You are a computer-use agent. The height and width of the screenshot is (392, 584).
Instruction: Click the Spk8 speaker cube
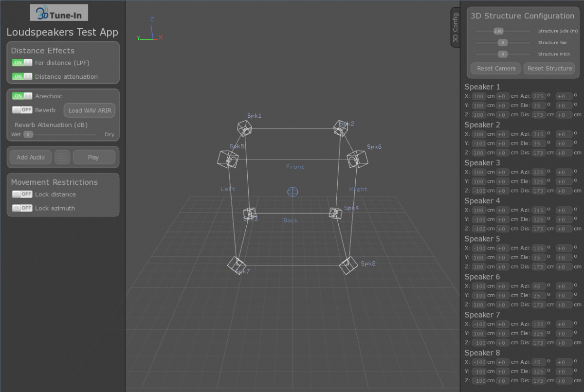348,266
